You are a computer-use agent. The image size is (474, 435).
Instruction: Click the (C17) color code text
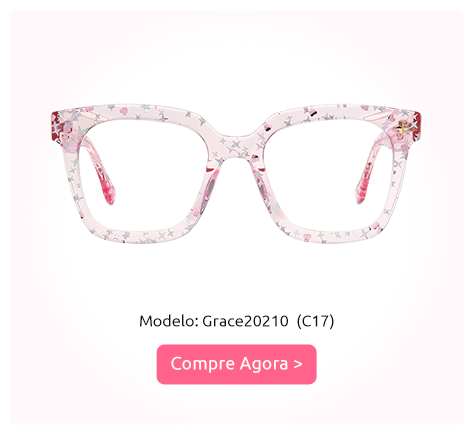click(x=315, y=321)
